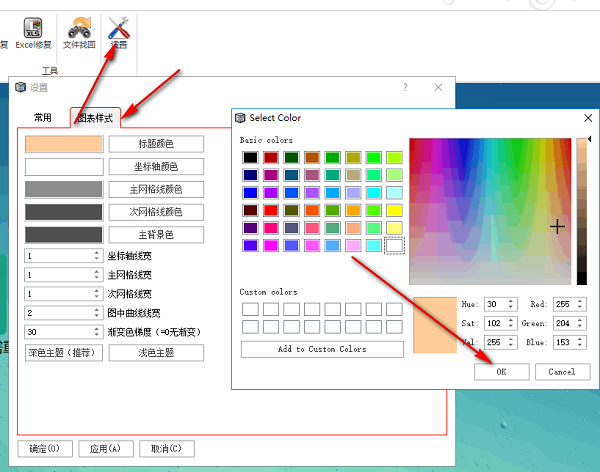Select the dark green basic color
Screen dimensions: 600x472
click(x=292, y=157)
